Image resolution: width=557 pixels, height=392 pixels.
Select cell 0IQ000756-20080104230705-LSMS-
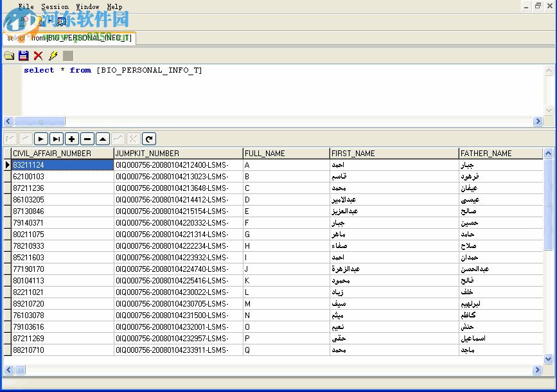click(x=179, y=304)
